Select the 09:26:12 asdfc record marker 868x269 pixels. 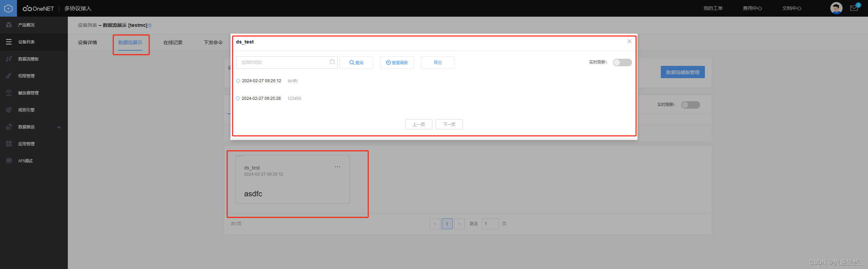coord(238,81)
